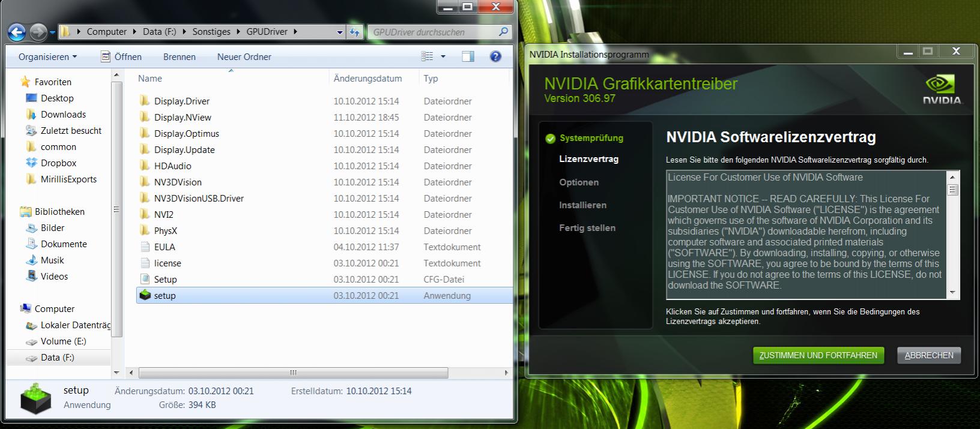Select the license text document icon

click(x=145, y=263)
